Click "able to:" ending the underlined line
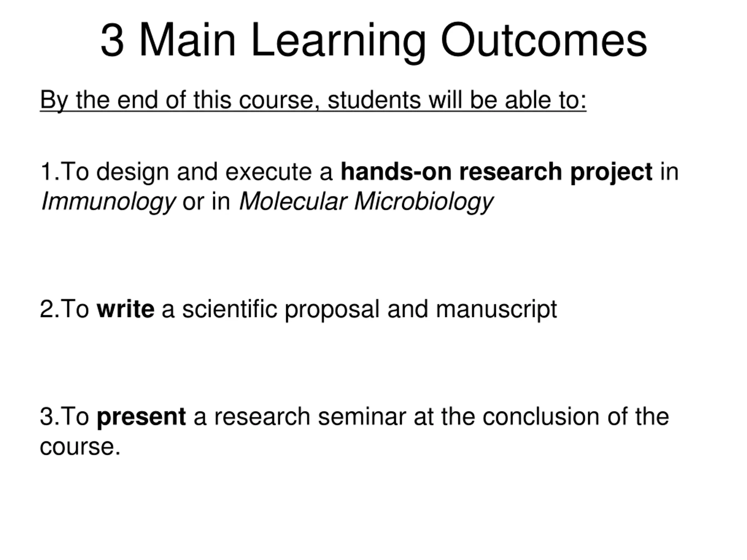Image resolution: width=747 pixels, height=560 pixels. pos(545,100)
